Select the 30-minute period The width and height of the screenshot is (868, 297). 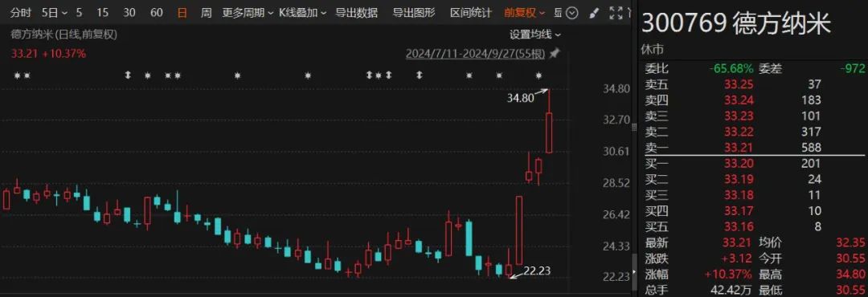(129, 13)
